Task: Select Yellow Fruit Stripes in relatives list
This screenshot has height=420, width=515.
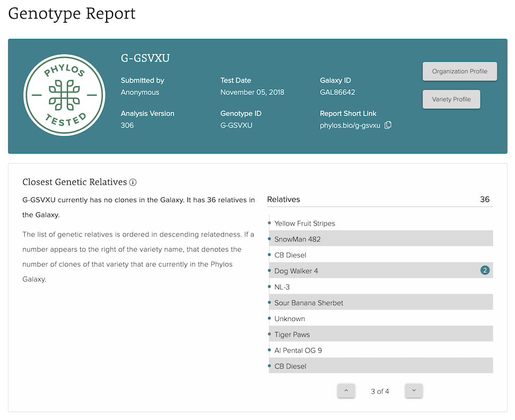Action: [x=305, y=223]
